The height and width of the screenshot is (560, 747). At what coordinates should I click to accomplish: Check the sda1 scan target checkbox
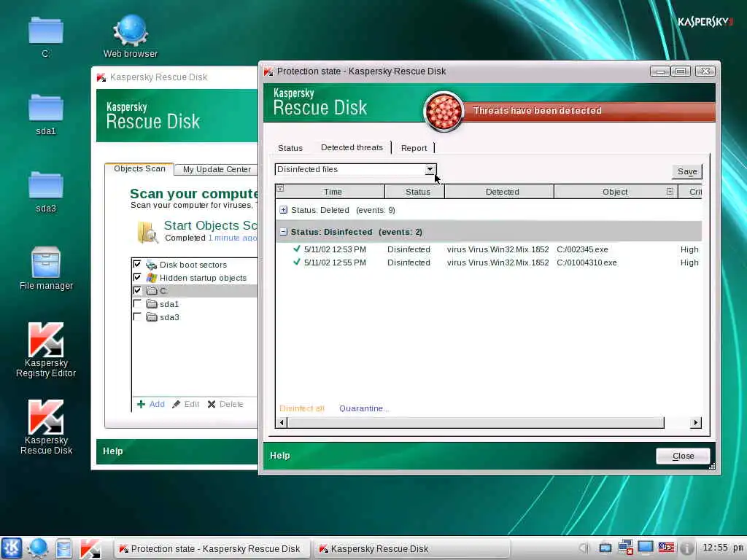(x=137, y=303)
